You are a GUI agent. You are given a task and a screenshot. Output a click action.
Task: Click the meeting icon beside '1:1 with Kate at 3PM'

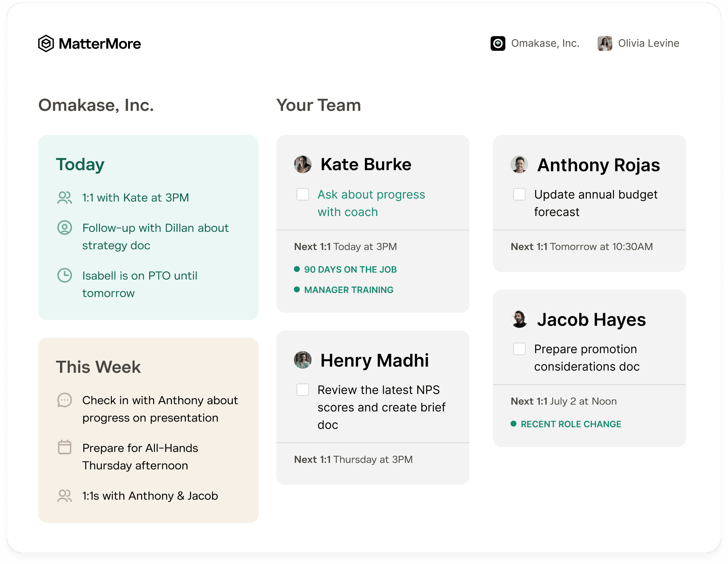tap(65, 197)
